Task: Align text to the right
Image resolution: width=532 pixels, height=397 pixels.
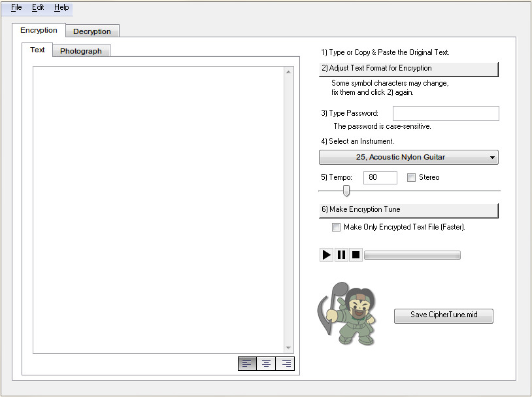Action: click(x=286, y=364)
